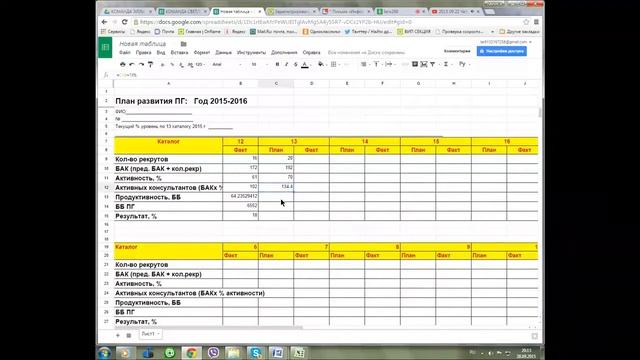Open the font size dropdown
Image resolution: width=640 pixels, height=360 pixels.
tap(259, 64)
